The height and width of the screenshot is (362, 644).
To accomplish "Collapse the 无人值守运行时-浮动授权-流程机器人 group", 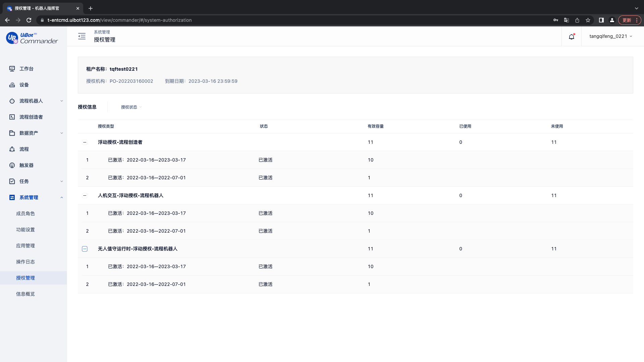I will 85,249.
